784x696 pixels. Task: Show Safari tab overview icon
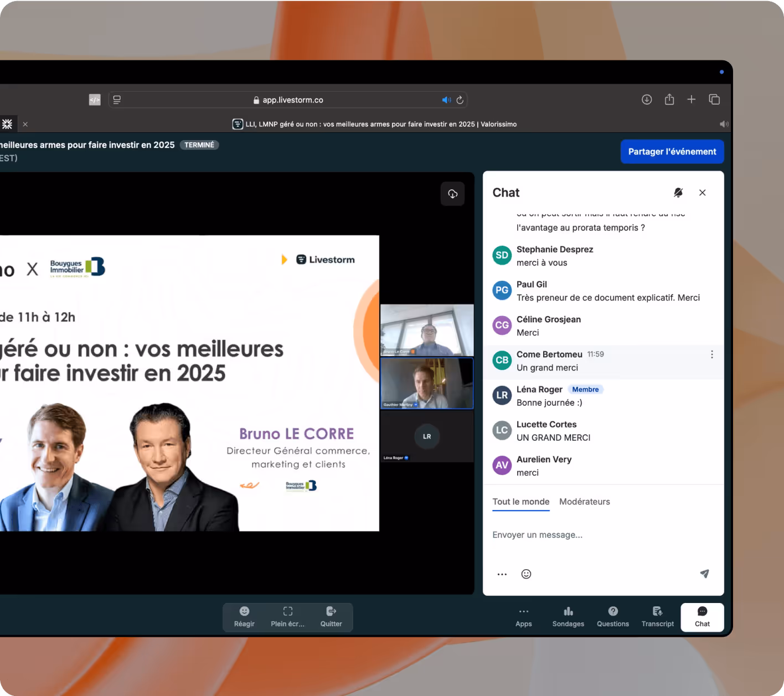pyautogui.click(x=714, y=100)
